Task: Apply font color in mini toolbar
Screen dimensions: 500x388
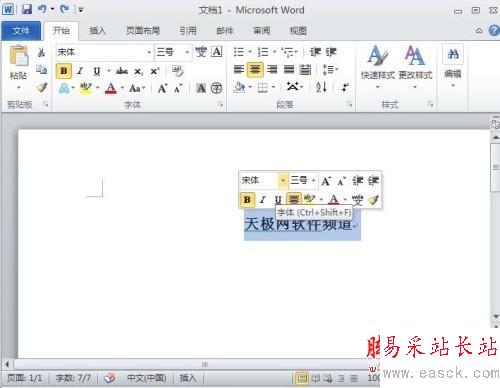Action: tap(333, 200)
